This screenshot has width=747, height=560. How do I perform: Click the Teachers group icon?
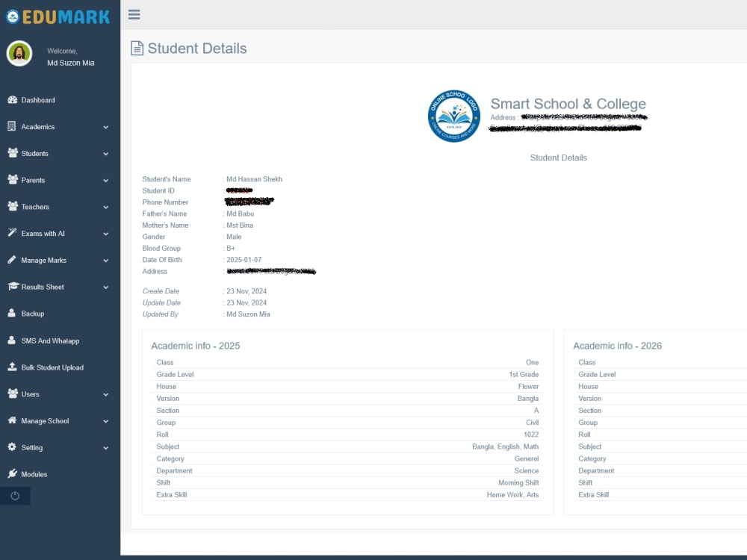[13, 206]
